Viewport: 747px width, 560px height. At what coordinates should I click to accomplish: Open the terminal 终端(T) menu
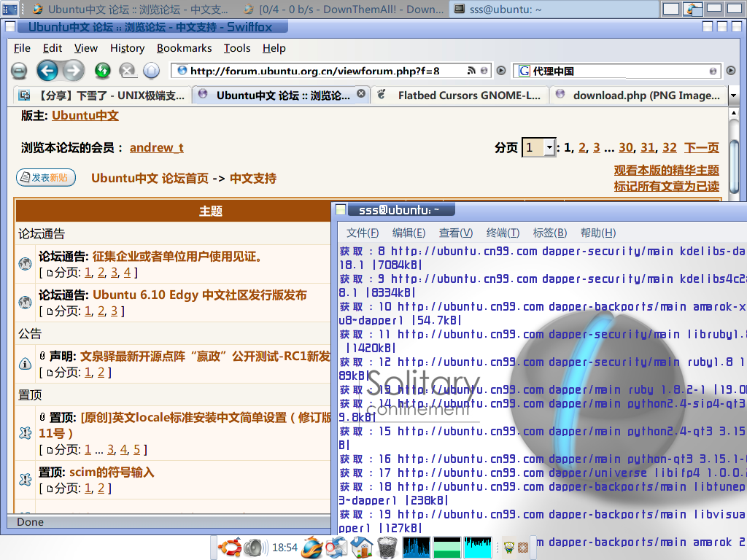503,233
